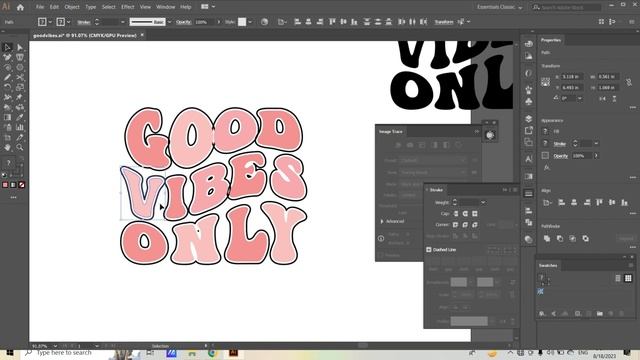The width and height of the screenshot is (640, 360).
Task: Toggle Preview checkbox in Image Trace
Action: (381, 255)
